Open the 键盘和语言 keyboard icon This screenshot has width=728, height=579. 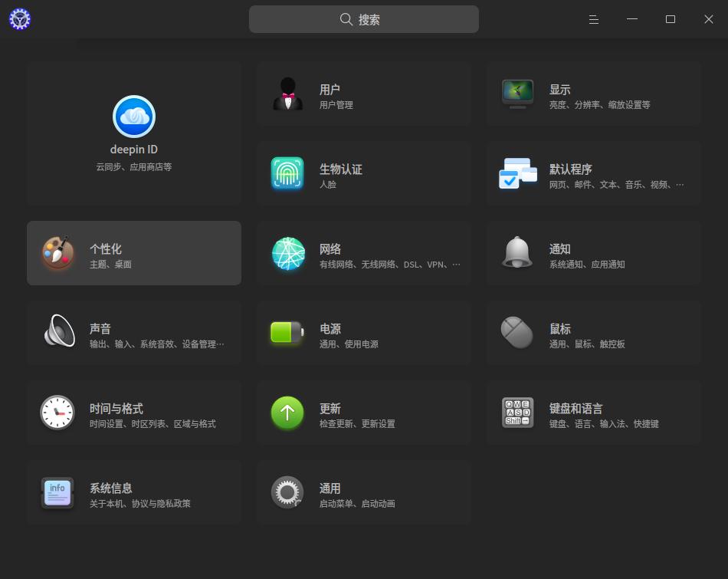518,412
